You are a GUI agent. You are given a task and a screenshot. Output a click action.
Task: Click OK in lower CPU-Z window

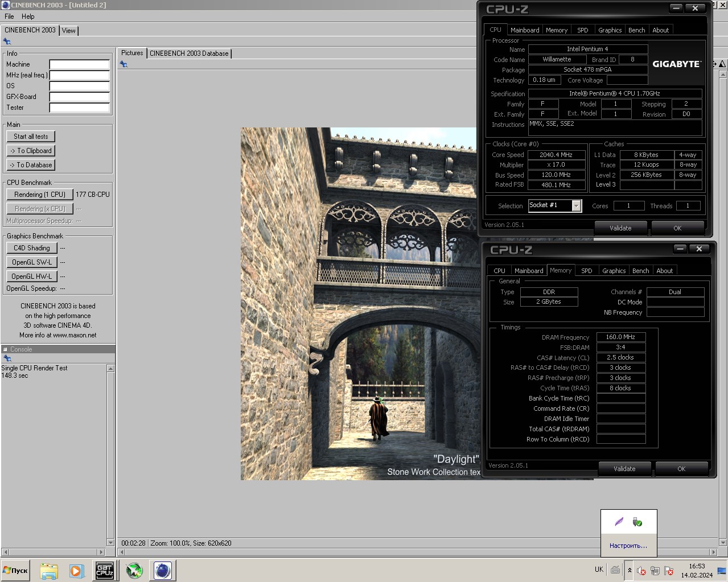click(x=681, y=469)
